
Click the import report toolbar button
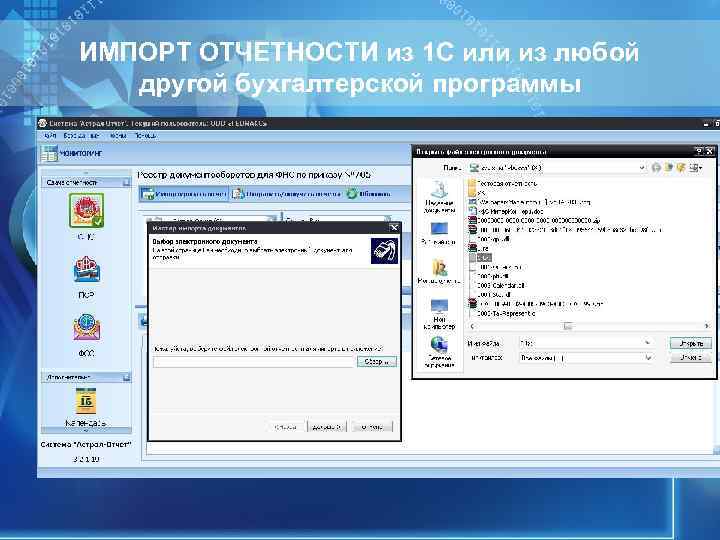(184, 194)
